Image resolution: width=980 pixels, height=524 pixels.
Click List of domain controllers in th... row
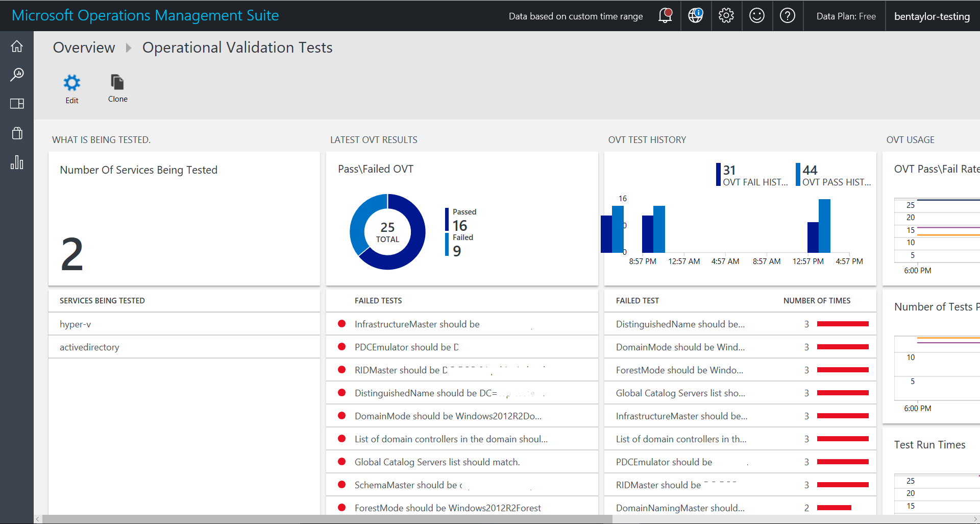pos(740,439)
